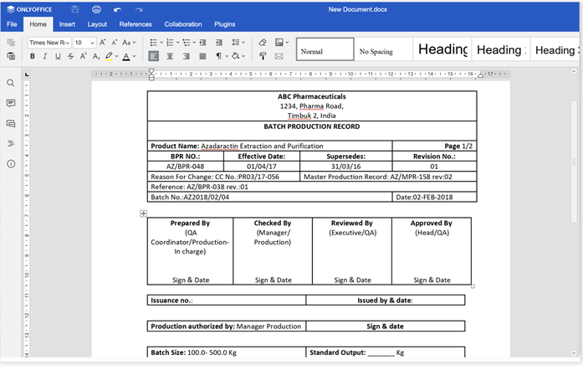This screenshot has height=370, width=588.
Task: Align text left
Action: [x=153, y=56]
